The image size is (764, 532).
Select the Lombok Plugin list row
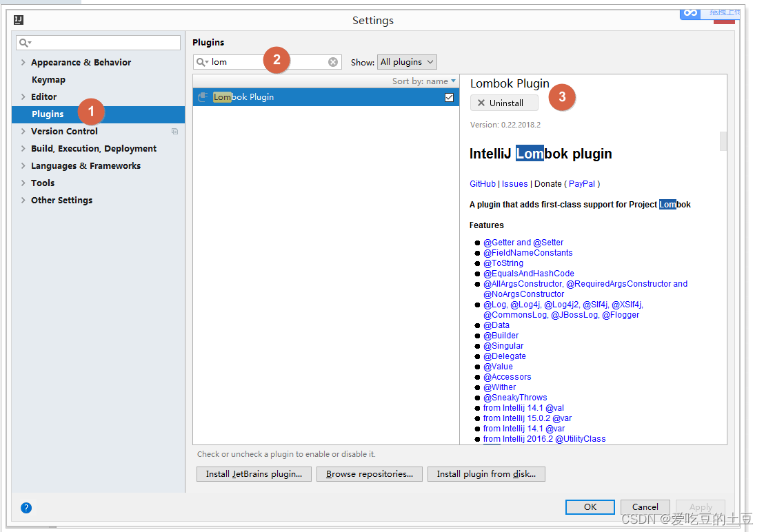pyautogui.click(x=326, y=97)
